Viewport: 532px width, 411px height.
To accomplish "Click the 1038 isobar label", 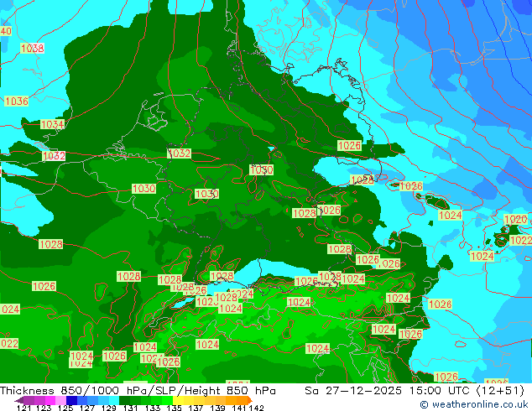I will pos(32,48).
